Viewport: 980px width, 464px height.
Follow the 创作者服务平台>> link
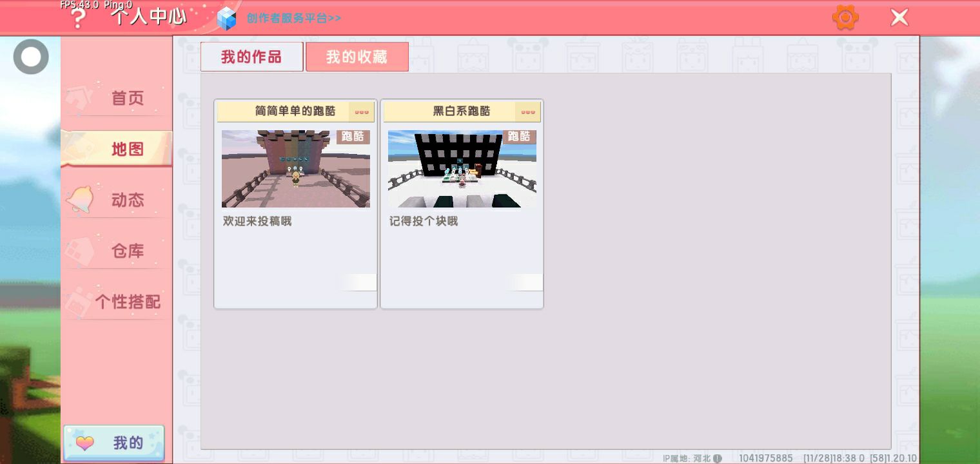pos(293,18)
